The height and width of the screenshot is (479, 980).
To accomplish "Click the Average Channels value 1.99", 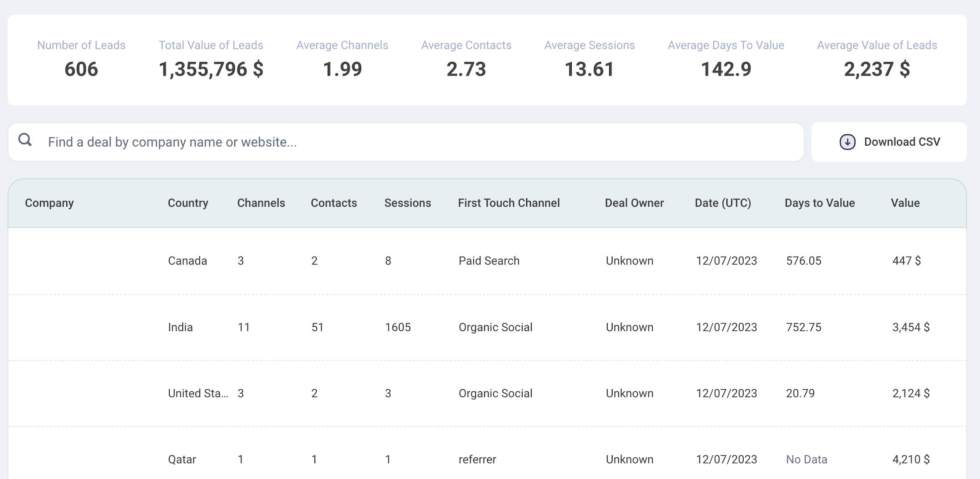I will [x=342, y=69].
